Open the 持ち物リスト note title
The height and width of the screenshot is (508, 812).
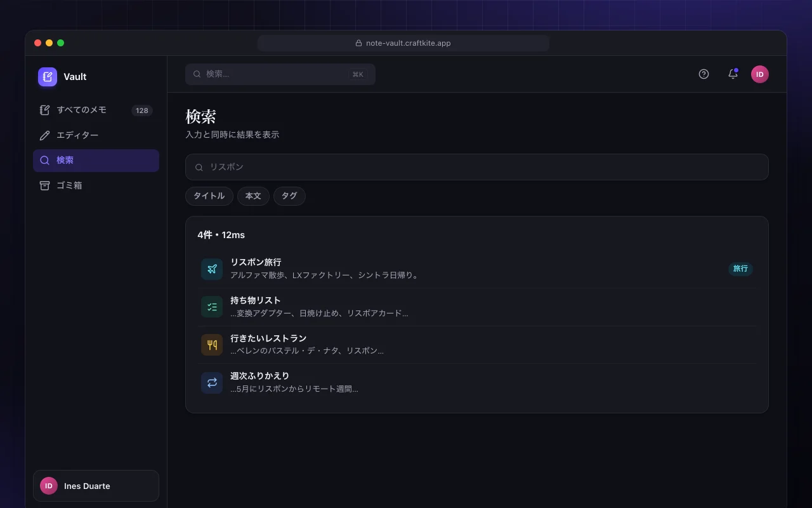pyautogui.click(x=256, y=300)
